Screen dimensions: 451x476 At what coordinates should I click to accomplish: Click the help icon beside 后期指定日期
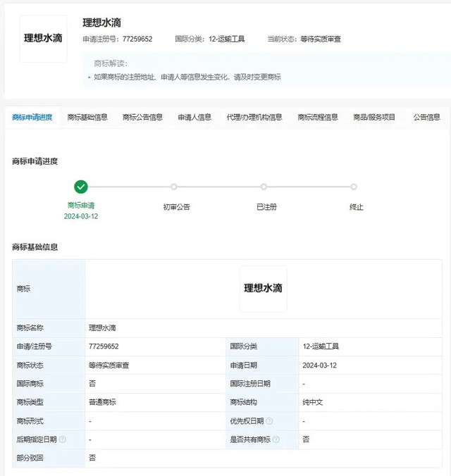(62, 439)
